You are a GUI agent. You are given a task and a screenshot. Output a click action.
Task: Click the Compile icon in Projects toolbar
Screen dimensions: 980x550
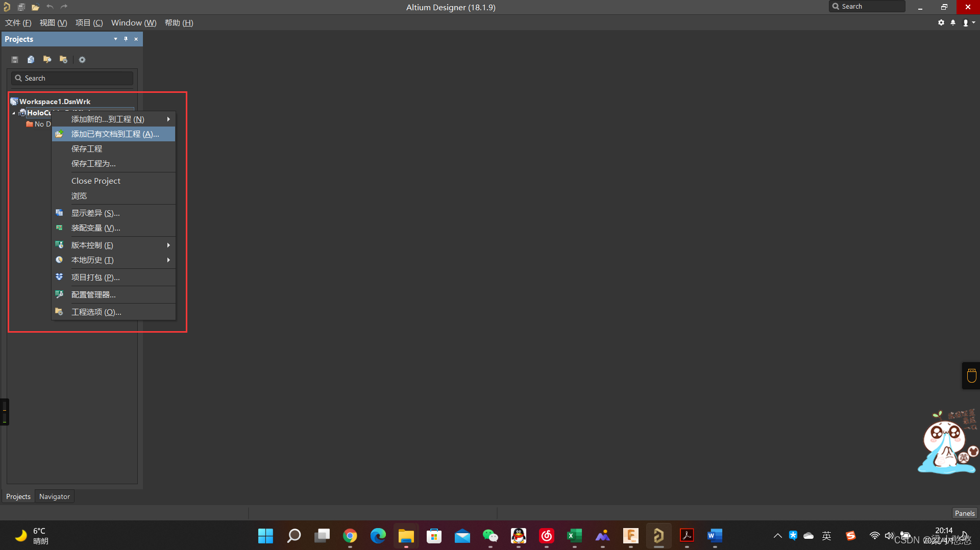coord(31,60)
